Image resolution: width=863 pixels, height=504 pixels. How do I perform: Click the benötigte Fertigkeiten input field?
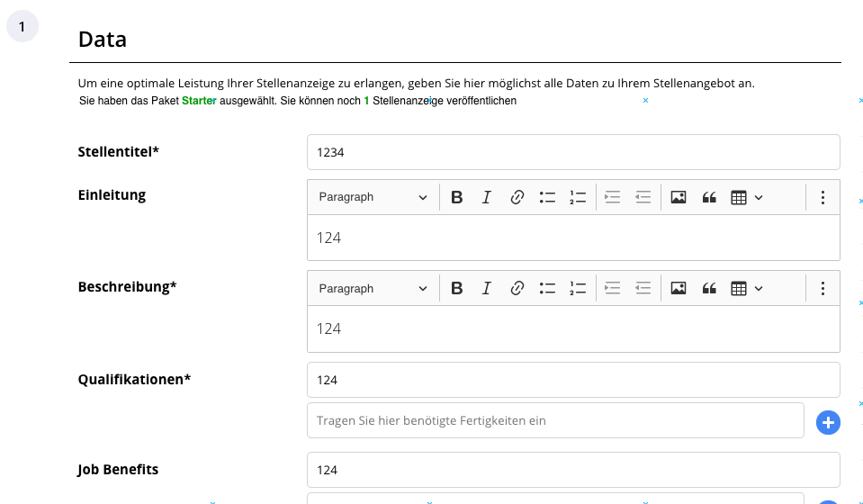pos(555,420)
